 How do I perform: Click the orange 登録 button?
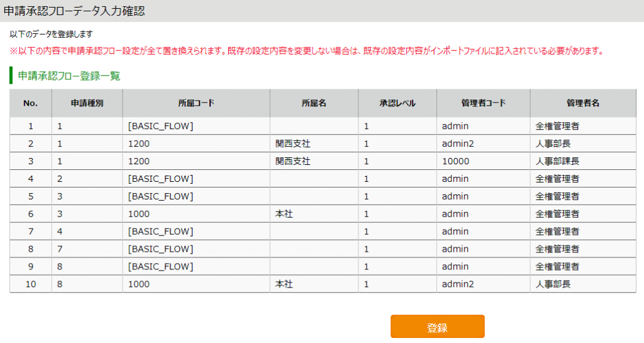point(437,327)
